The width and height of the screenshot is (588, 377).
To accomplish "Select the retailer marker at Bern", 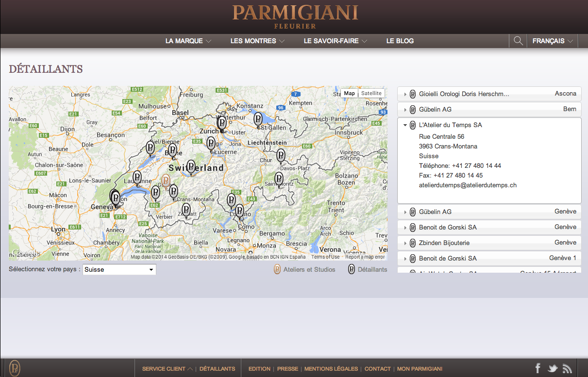I will (x=172, y=150).
